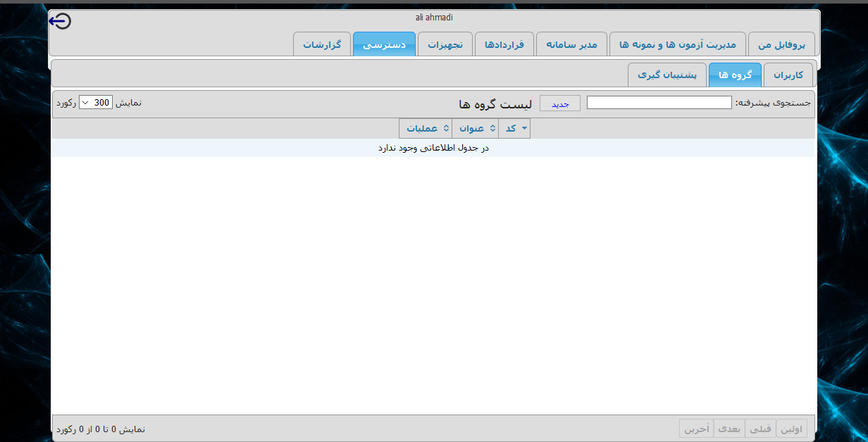Open the پروفایل من tab
The width and height of the screenshot is (868, 442).
(781, 44)
